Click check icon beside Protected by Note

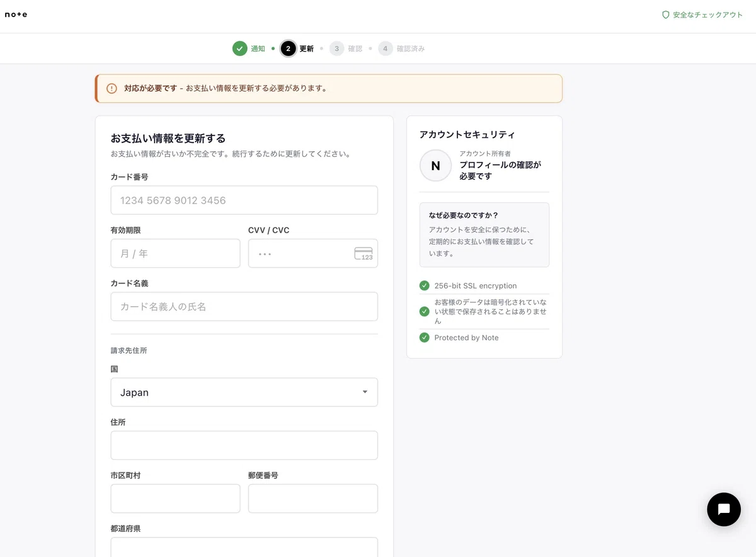pyautogui.click(x=425, y=338)
